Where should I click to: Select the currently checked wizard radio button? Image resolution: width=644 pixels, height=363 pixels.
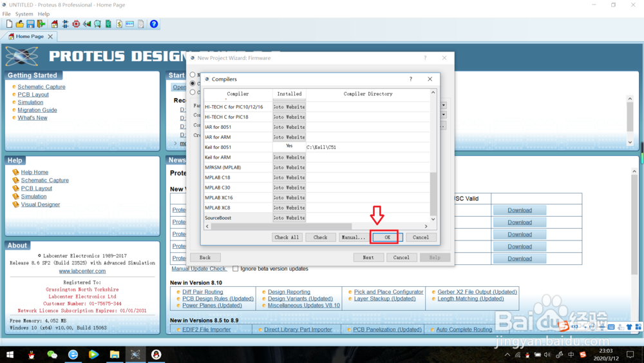pyautogui.click(x=193, y=83)
